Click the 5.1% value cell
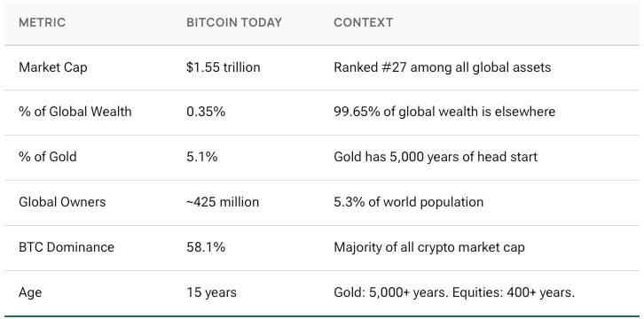This screenshot has width=644, height=319. point(202,157)
